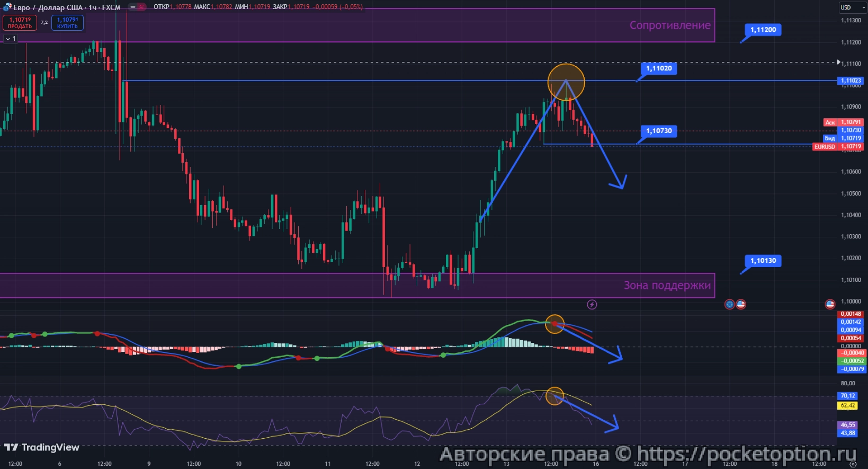Click the Сопротивление resistance zone label
This screenshot has height=469, width=868.
[x=669, y=25]
